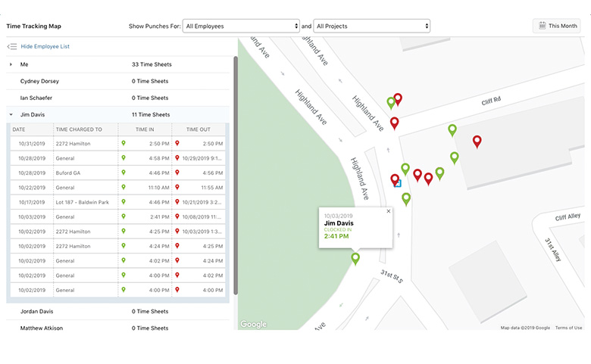Click the blue square map marker
Screen dimensions: 591x364
[x=398, y=184]
